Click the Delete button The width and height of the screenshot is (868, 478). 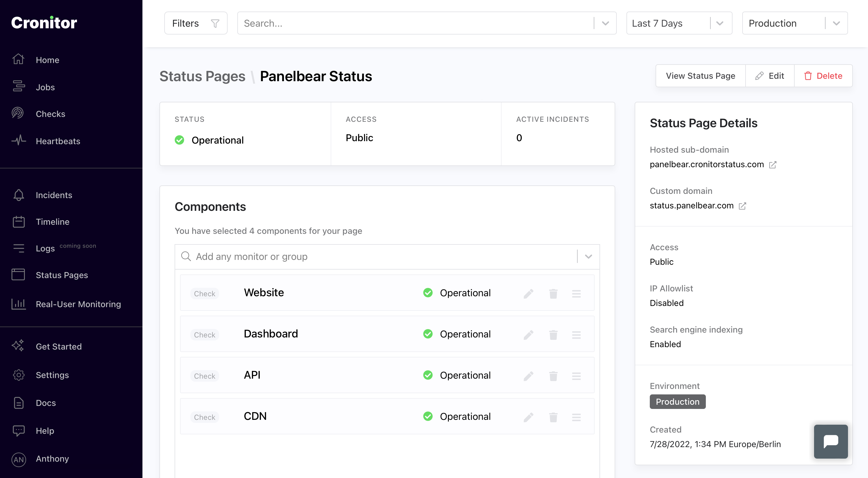pos(823,76)
